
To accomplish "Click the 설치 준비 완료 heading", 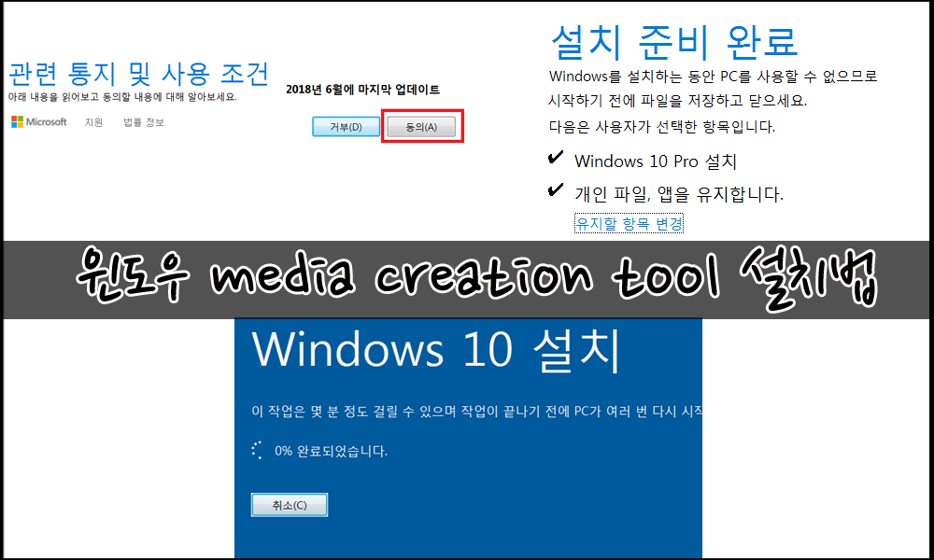I will [x=674, y=42].
